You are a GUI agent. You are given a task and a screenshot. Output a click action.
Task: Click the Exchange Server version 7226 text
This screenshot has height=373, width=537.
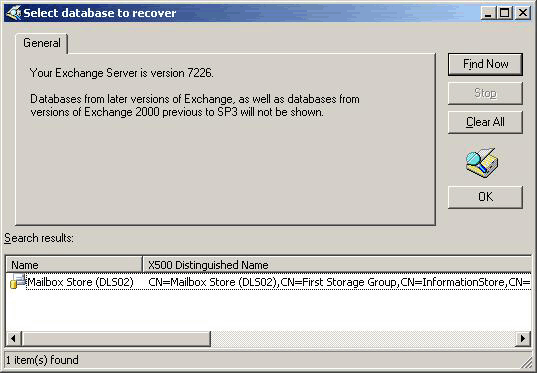click(x=122, y=73)
